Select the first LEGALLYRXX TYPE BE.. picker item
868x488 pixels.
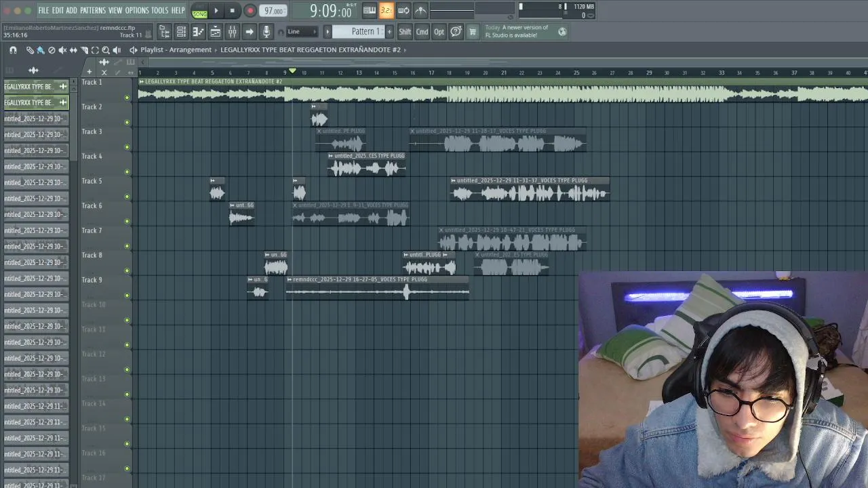(x=36, y=87)
